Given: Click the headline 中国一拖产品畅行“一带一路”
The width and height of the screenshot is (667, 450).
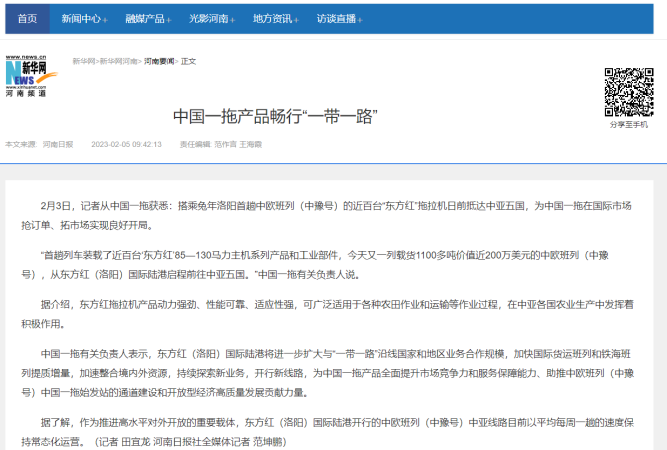Looking at the screenshot, I should 275,116.
